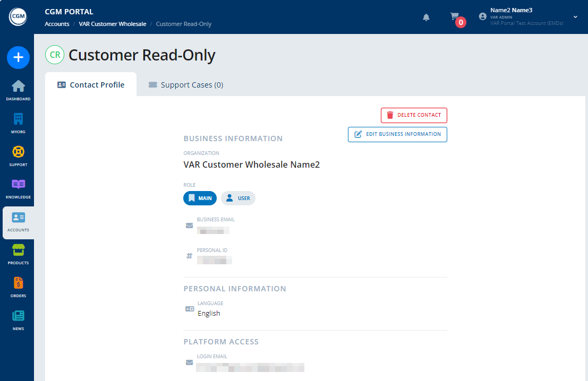Open the Dashboard from the sidebar
The width and height of the screenshot is (588, 381).
[x=18, y=90]
